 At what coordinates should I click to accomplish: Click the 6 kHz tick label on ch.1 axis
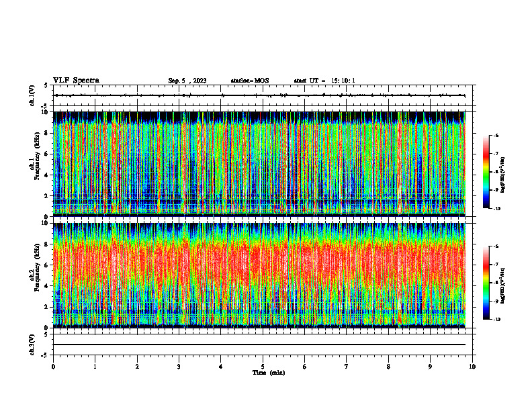(x=47, y=154)
